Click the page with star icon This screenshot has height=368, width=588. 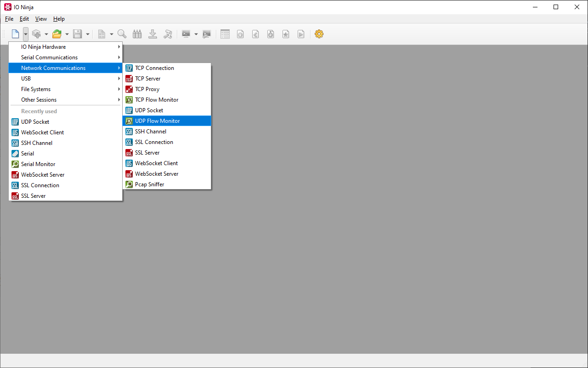pos(286,34)
